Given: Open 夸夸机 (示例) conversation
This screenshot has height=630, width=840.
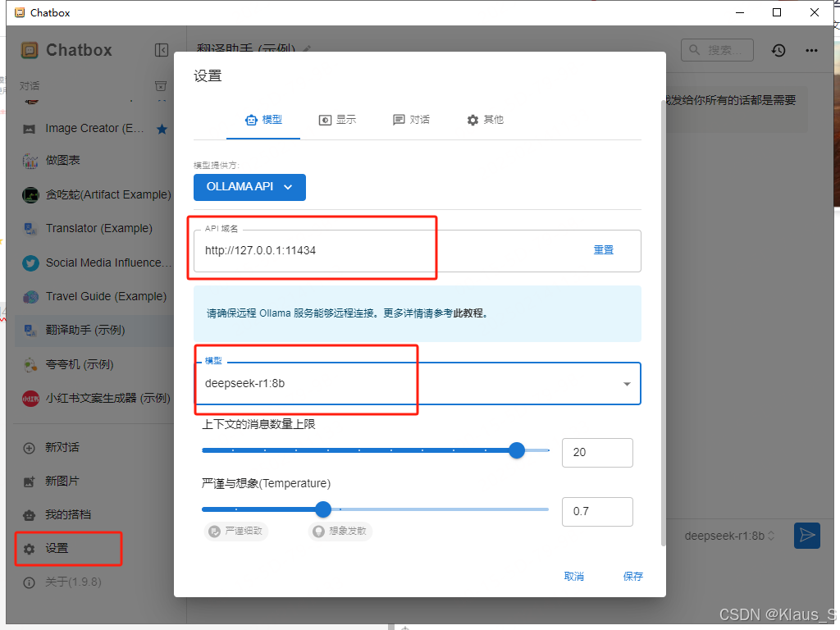Looking at the screenshot, I should click(x=94, y=364).
